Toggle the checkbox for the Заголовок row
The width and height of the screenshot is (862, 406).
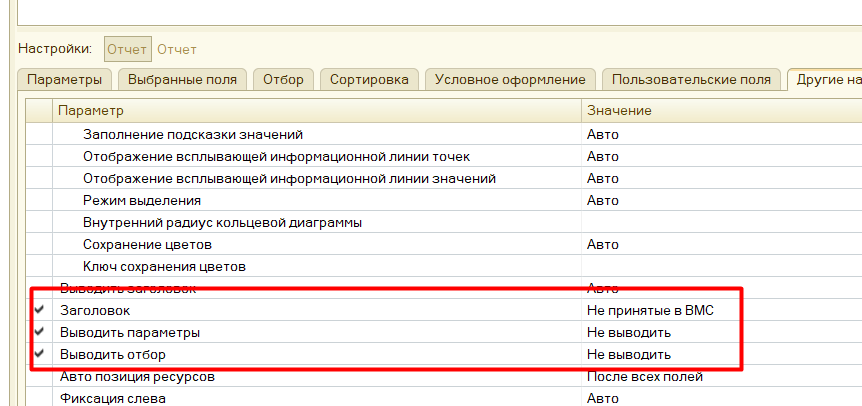pyautogui.click(x=40, y=311)
